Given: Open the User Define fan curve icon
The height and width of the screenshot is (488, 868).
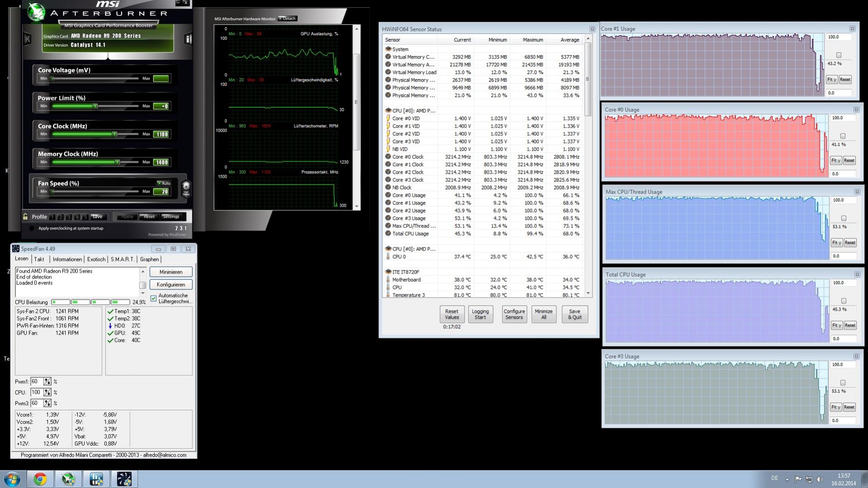Looking at the screenshot, I should click(186, 189).
